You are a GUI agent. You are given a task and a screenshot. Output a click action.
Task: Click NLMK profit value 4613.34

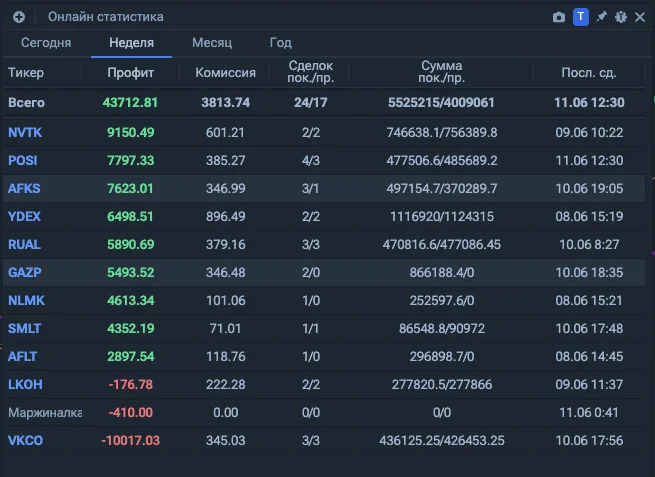coord(130,301)
